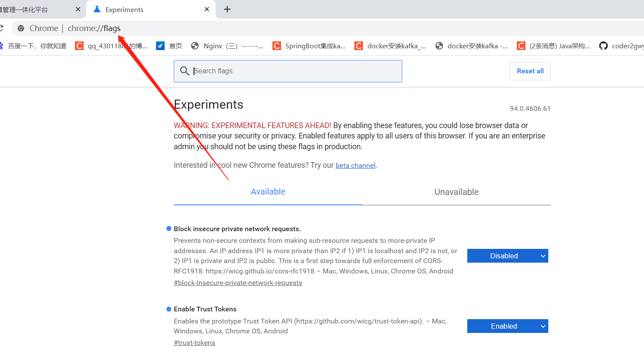Click the qq_4301188 bookmark's red C icon
The image size is (644, 364).
pos(79,46)
